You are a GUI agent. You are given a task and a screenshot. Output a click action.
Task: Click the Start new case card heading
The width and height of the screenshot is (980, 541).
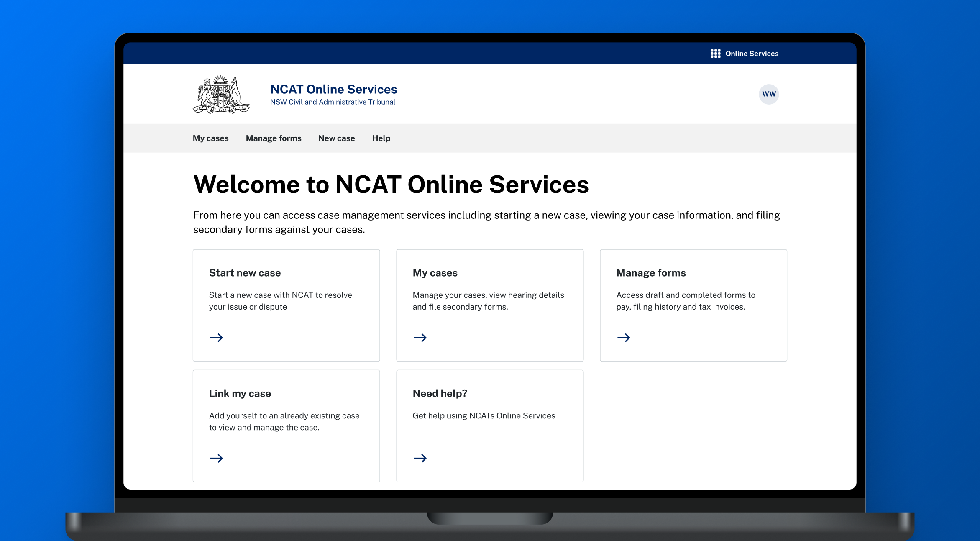pos(245,273)
